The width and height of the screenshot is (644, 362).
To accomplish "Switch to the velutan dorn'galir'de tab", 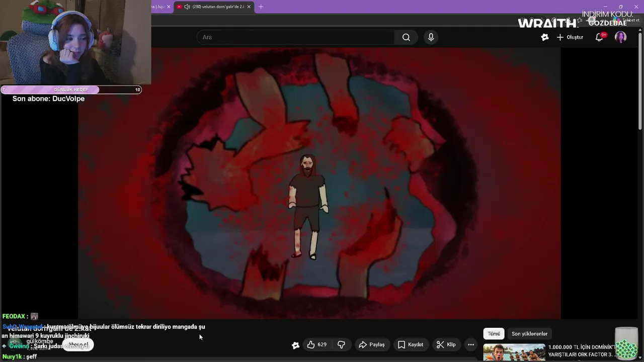I will point(214,7).
